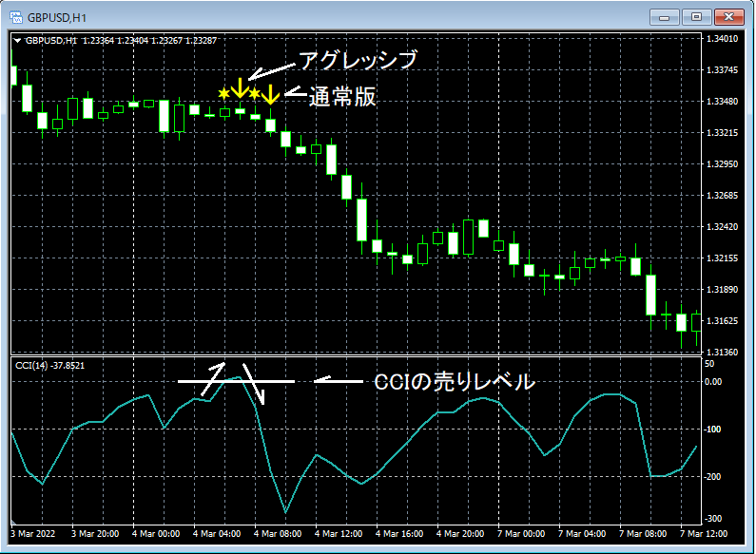Click the lowest CCI trough near -300
Viewport: 756px width, 554px height.
(285, 512)
